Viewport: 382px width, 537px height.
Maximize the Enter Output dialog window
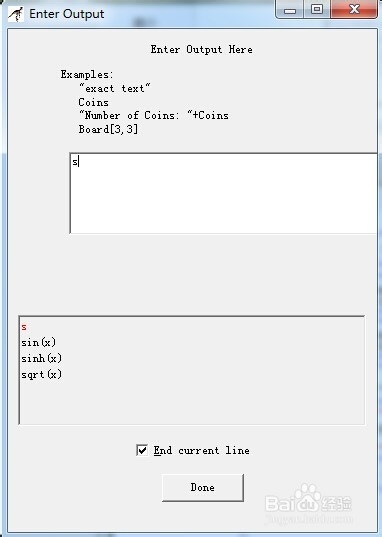pyautogui.click(x=317, y=9)
